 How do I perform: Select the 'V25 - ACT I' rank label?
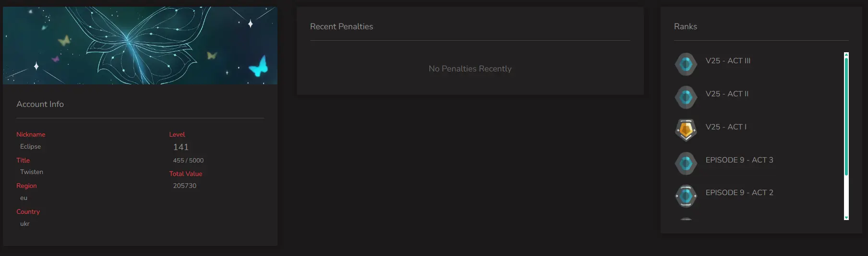[726, 127]
